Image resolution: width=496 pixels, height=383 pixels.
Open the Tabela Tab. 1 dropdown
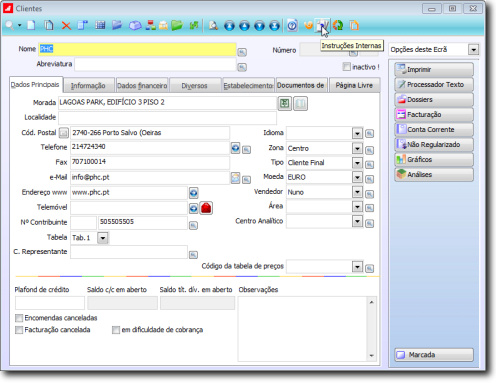point(103,238)
